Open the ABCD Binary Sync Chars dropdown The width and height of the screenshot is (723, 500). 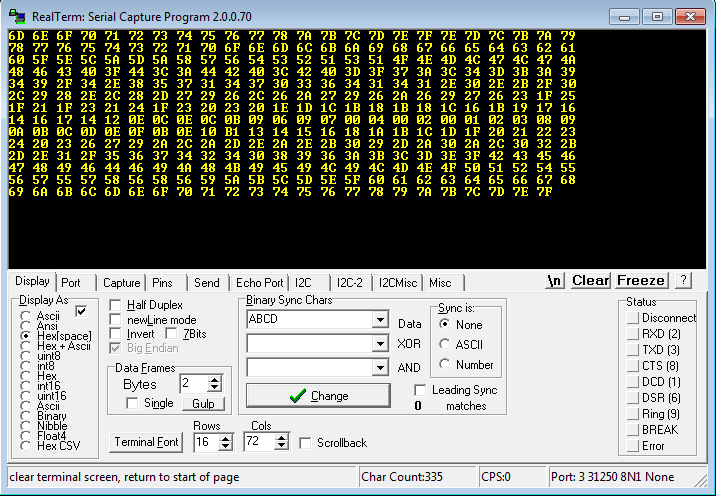point(379,320)
